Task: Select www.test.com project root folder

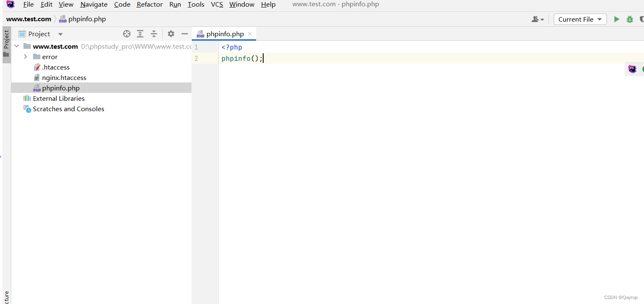Action: pos(101,46)
